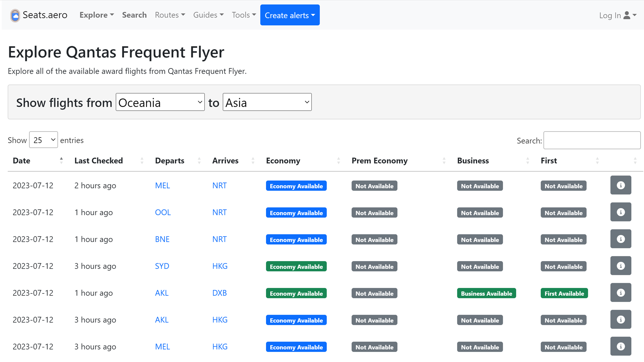Open the Oceania origin region dropdown
The width and height of the screenshot is (644, 362).
[x=160, y=102]
